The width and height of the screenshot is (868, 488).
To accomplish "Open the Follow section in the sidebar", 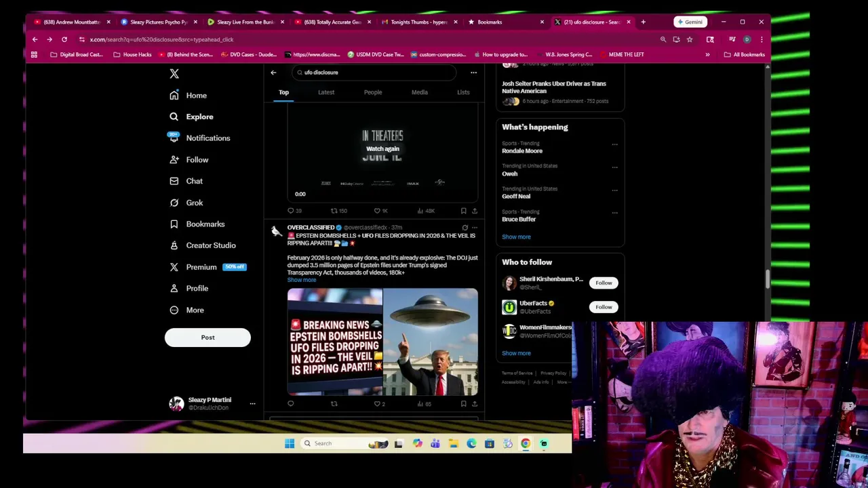I will [189, 160].
